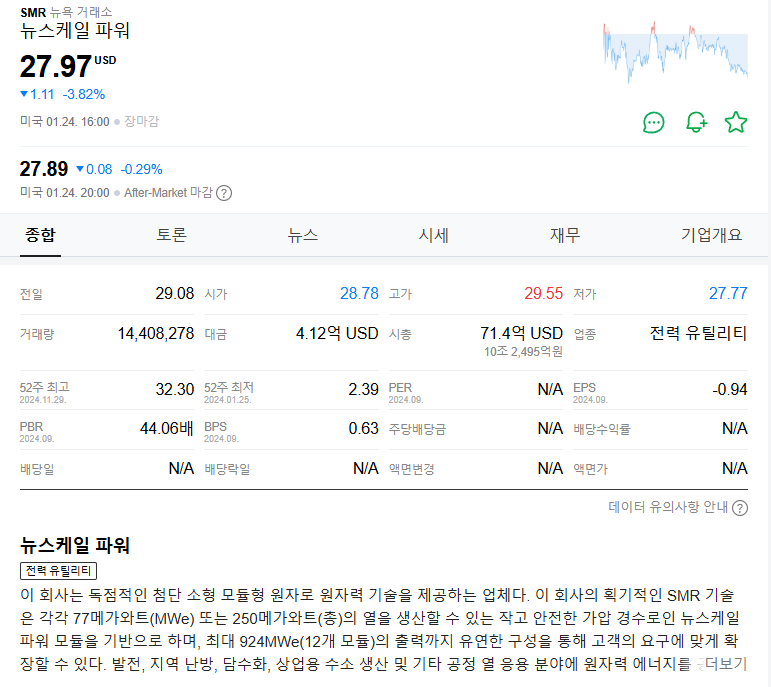The height and width of the screenshot is (687, 771).
Task: Click the after-market price 27.89
Action: coord(44,169)
